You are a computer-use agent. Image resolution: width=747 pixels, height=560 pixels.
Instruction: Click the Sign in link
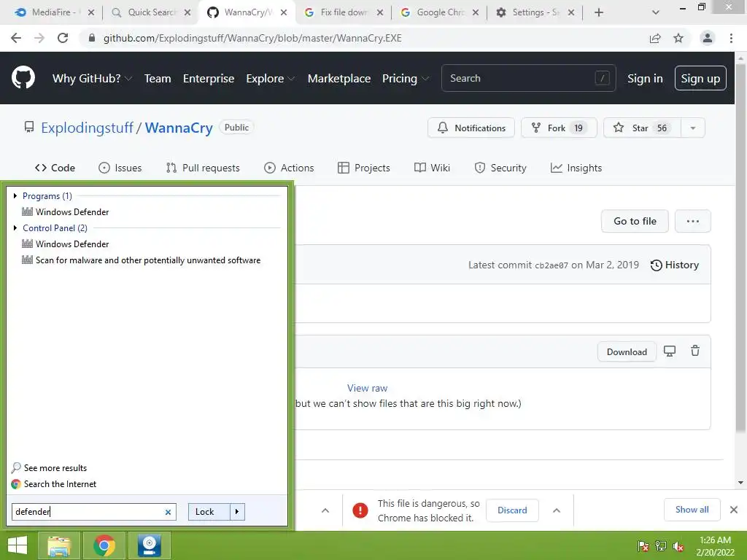click(645, 79)
